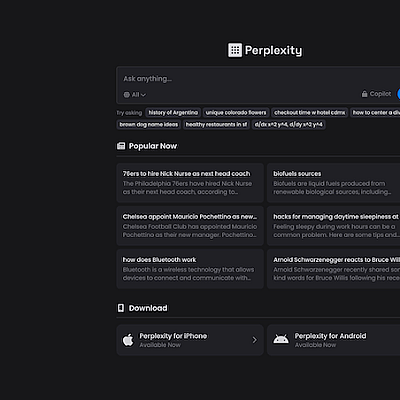Select healthy restaurants in sf suggestion
This screenshot has height=400, width=400.
pyautogui.click(x=216, y=125)
